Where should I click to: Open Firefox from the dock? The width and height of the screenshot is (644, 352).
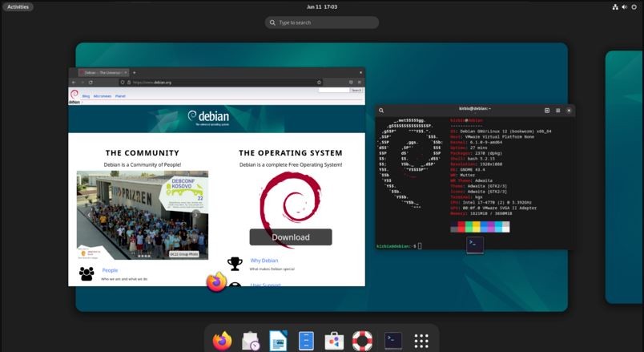tap(222, 341)
